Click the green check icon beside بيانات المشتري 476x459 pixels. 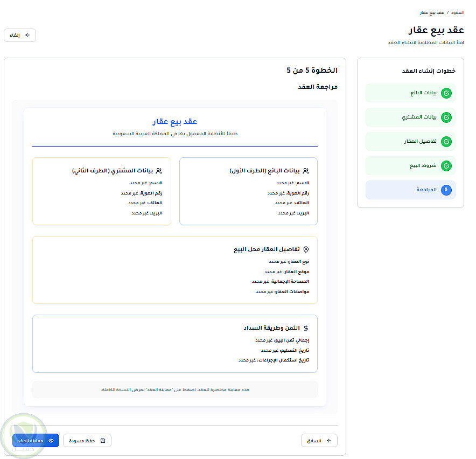[x=446, y=117]
